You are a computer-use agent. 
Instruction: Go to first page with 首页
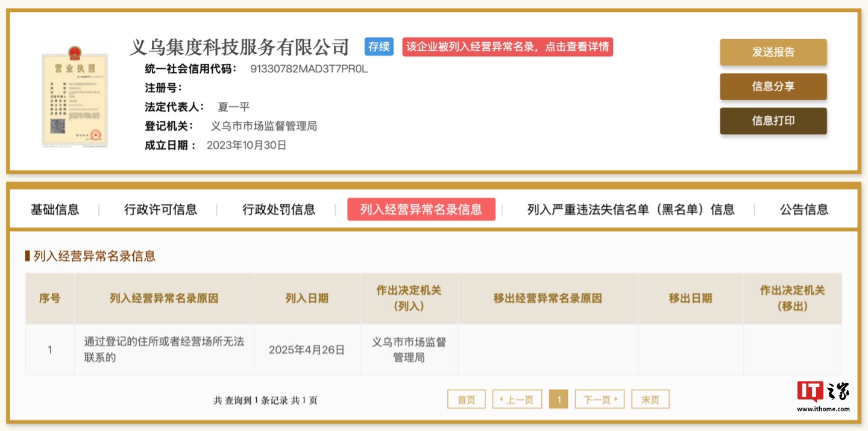pos(466,400)
